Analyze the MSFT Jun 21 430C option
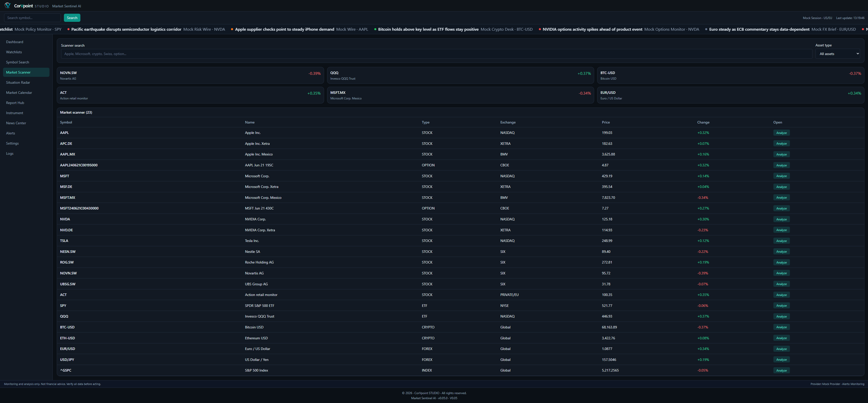Viewport: 868px width, 403px height. pyautogui.click(x=781, y=208)
